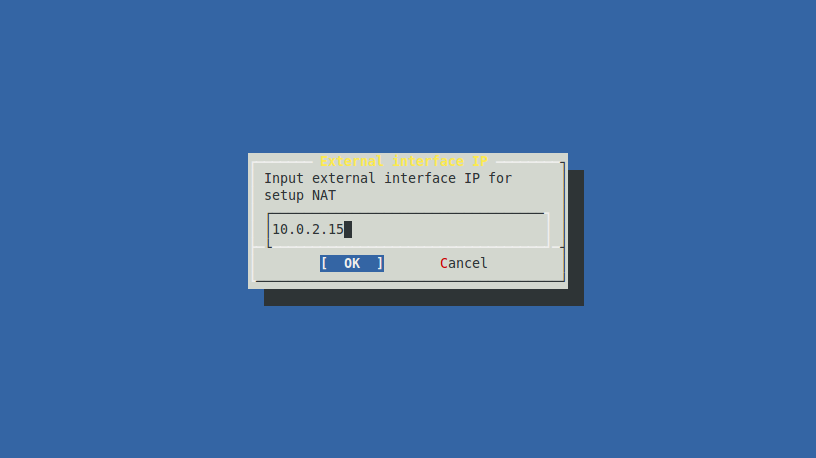Click the red C hotkey letter of Cancel

[x=444, y=263]
